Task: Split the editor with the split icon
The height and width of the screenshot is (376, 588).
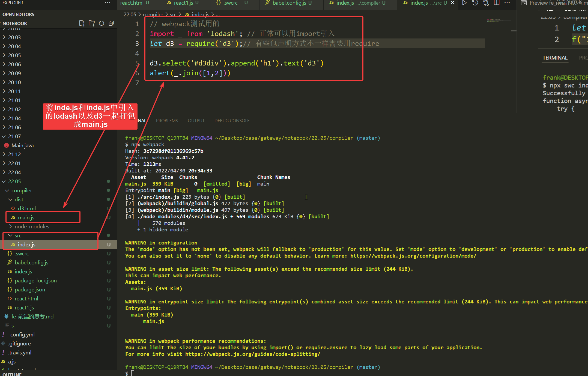Action: (x=497, y=3)
